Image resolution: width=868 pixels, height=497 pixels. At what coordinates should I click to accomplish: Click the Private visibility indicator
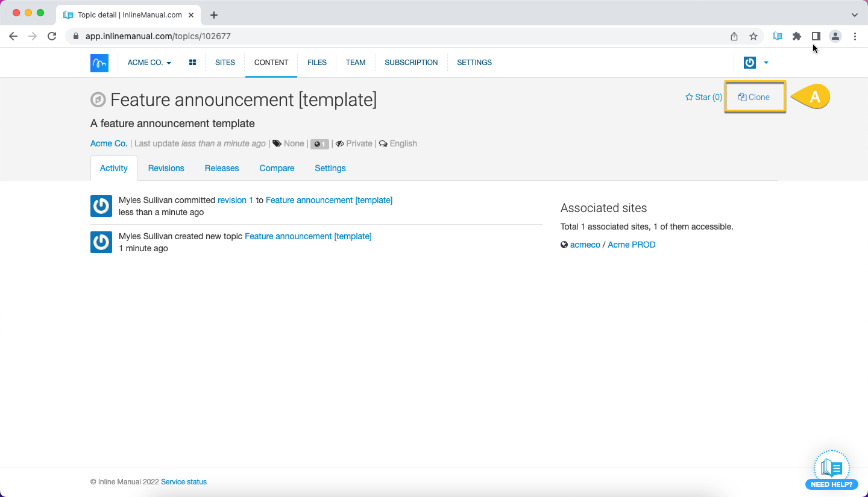click(354, 143)
